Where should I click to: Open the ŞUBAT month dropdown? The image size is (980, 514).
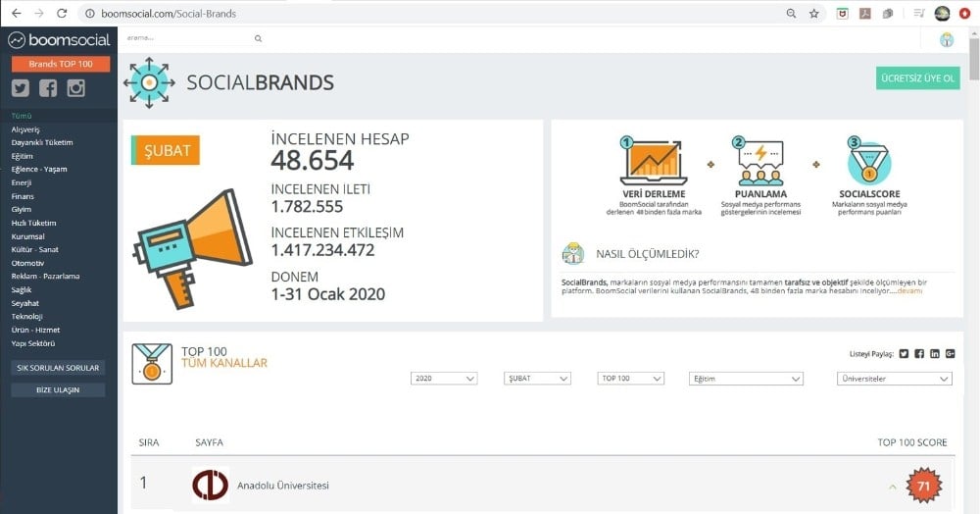(x=537, y=379)
